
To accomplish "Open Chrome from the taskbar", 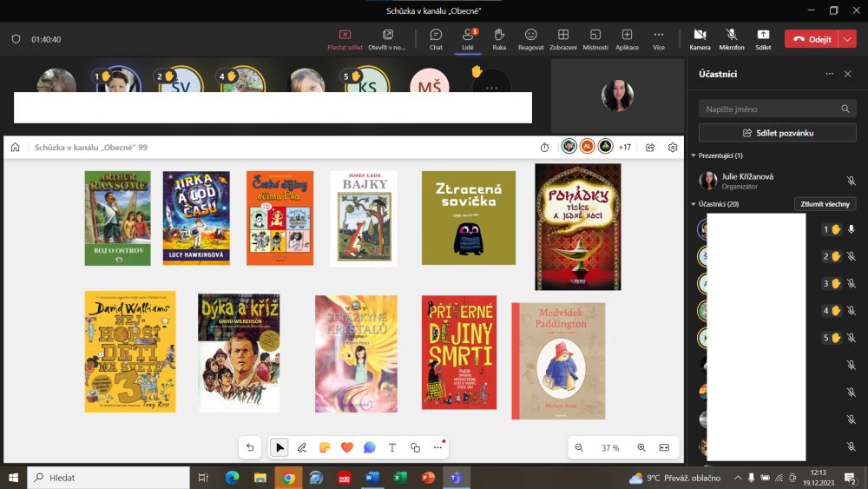I will coord(288,478).
